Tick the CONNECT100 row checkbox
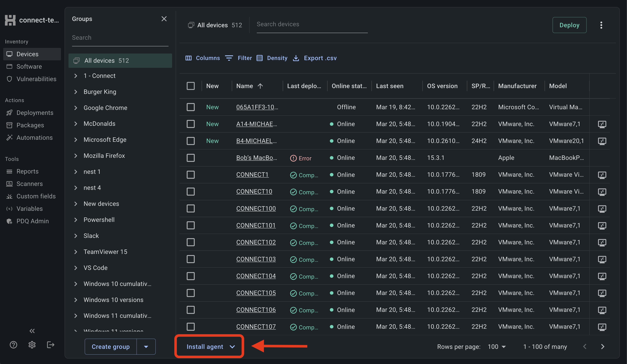This screenshot has height=364, width=627. pos(191,208)
